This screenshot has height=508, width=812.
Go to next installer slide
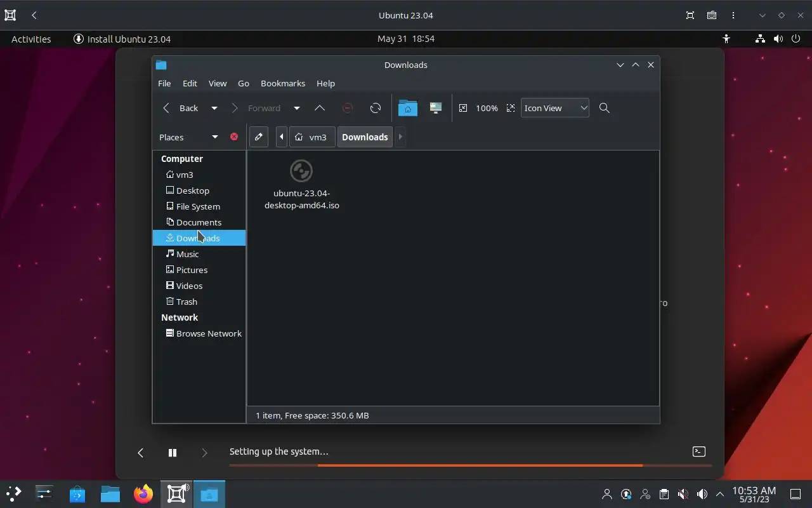(204, 453)
